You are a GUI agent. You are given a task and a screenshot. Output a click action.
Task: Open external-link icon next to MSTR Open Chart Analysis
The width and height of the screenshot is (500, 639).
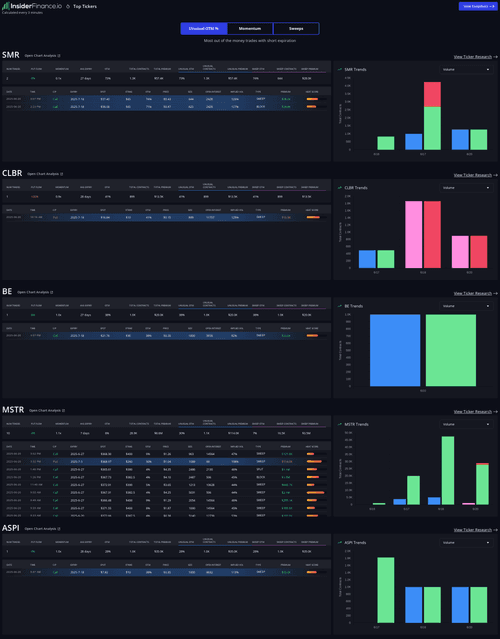[x=64, y=410]
